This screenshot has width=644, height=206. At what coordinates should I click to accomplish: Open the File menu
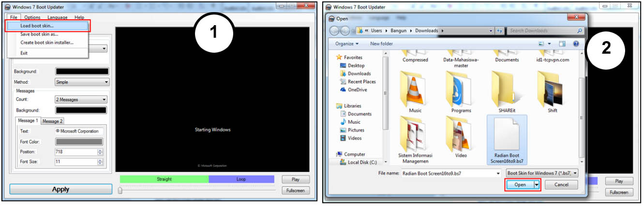(x=14, y=17)
